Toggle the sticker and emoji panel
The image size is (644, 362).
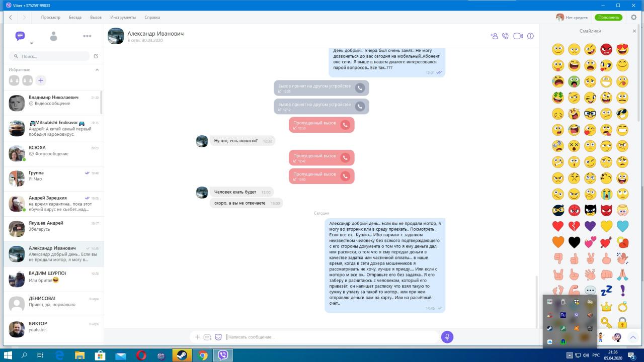click(x=218, y=337)
